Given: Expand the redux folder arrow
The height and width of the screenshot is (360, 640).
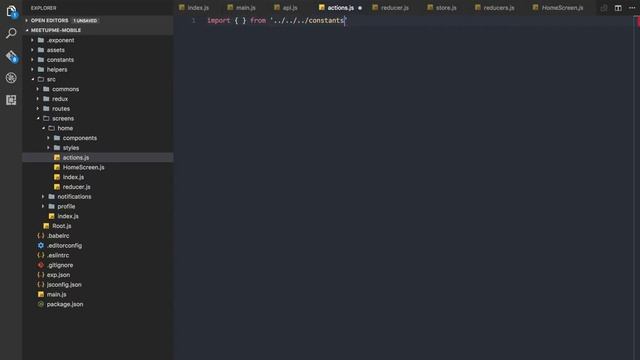Looking at the screenshot, I should [x=38, y=99].
